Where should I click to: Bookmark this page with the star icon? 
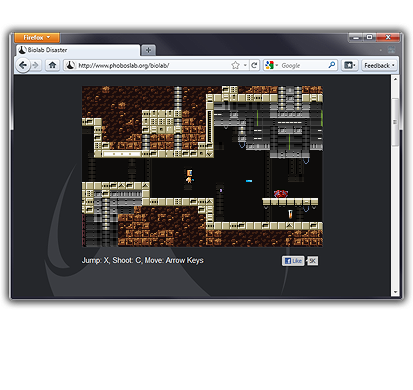[x=235, y=65]
